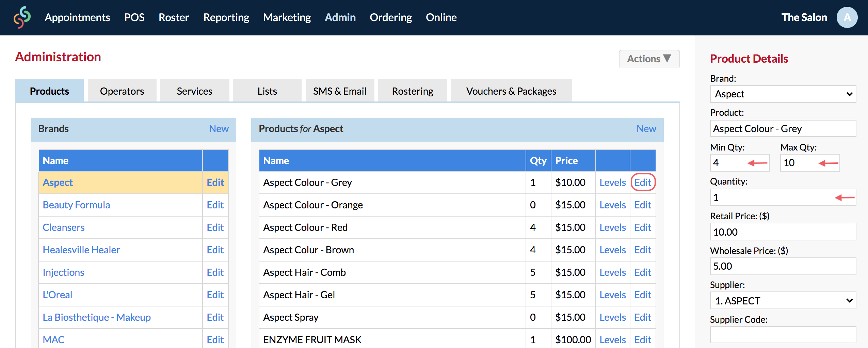The image size is (868, 348).
Task: Click New in the Products for Aspect header
Action: [x=646, y=129]
